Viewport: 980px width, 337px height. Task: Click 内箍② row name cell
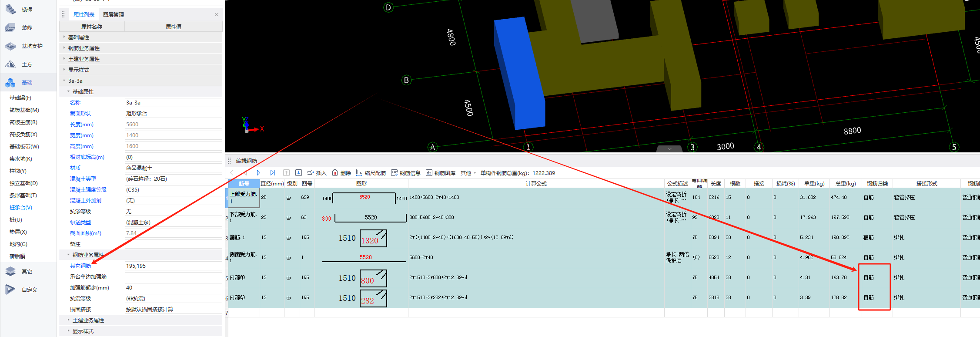click(244, 298)
